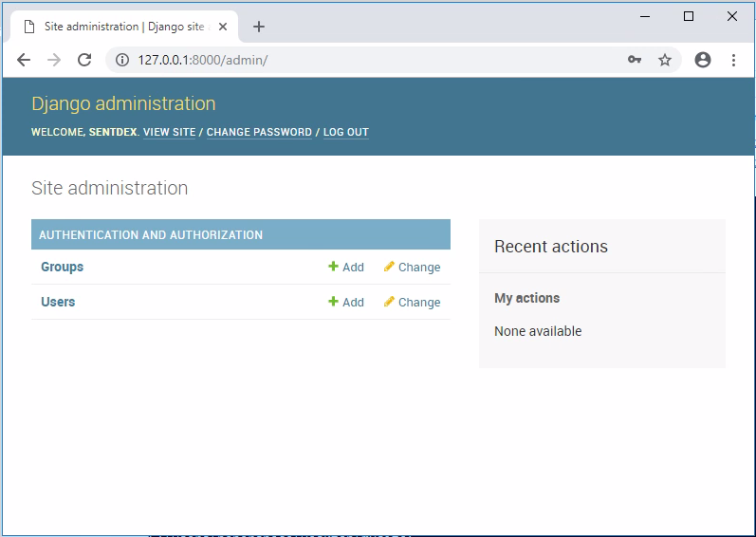This screenshot has width=756, height=537.
Task: Click the site information icon in address bar
Action: click(121, 60)
